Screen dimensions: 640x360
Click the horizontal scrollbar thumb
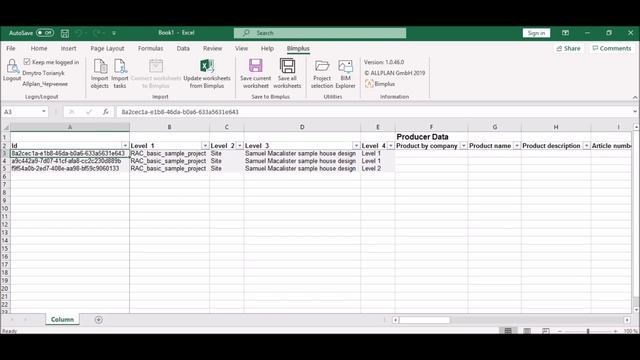[424, 320]
